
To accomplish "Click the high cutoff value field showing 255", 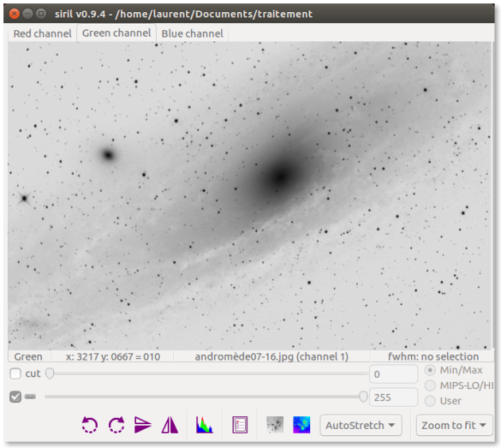I will pos(393,397).
